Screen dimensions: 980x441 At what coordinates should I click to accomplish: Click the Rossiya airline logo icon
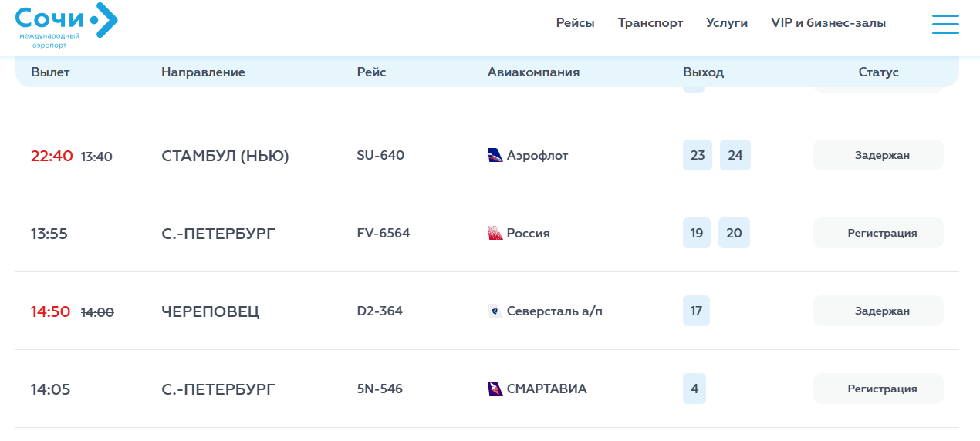click(495, 233)
